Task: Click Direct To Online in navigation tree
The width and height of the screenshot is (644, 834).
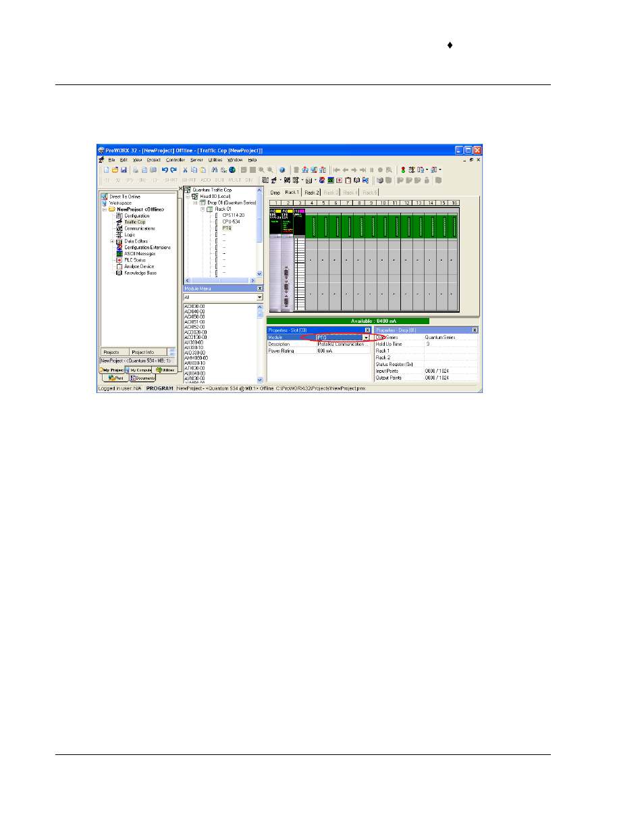Action: (125, 197)
